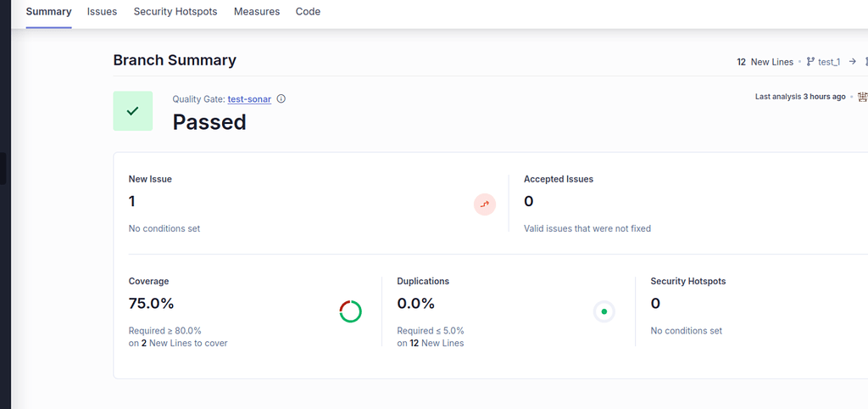Open the Security Hotspots tab
Viewport: 868px width, 409px height.
pyautogui.click(x=175, y=12)
